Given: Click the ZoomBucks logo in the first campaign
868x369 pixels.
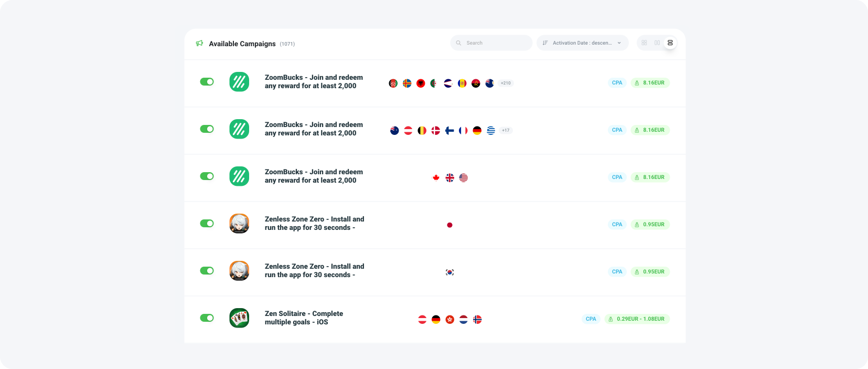Looking at the screenshot, I should click(239, 82).
